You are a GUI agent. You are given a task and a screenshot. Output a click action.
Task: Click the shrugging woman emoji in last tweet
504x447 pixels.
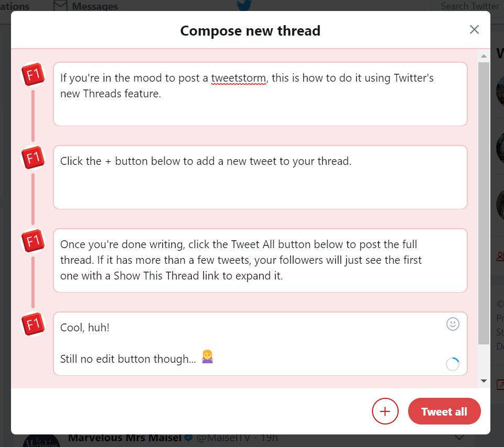(x=207, y=356)
